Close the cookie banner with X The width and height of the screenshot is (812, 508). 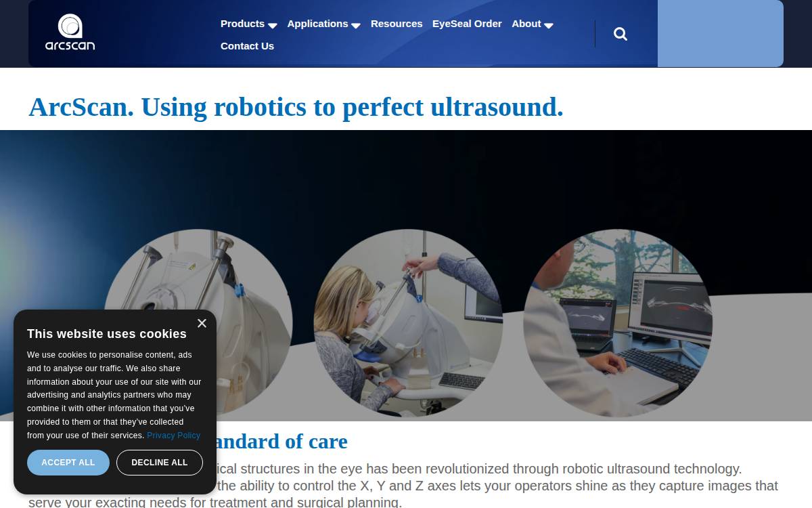tap(202, 323)
